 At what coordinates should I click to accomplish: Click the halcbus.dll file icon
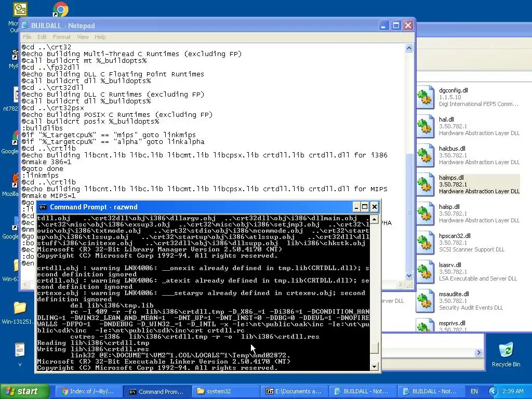coord(425,156)
